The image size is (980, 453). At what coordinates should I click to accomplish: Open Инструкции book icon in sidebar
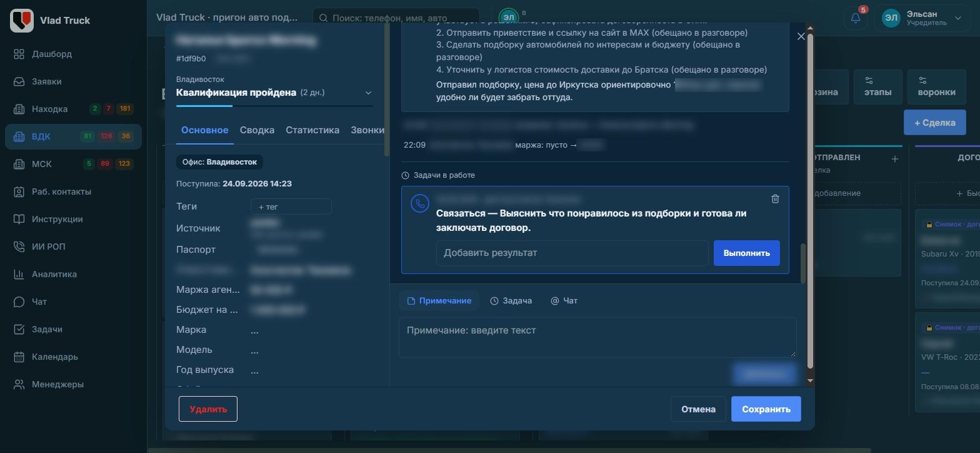[x=19, y=219]
